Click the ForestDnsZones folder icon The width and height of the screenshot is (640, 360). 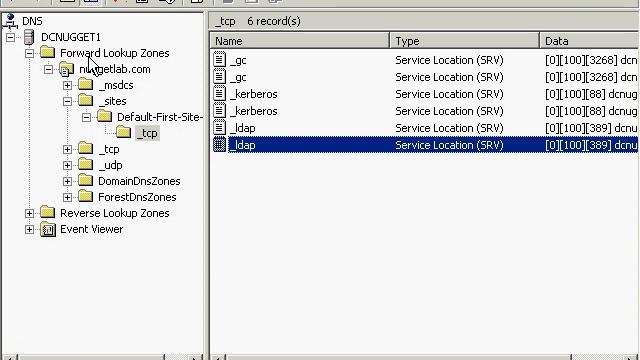85,197
